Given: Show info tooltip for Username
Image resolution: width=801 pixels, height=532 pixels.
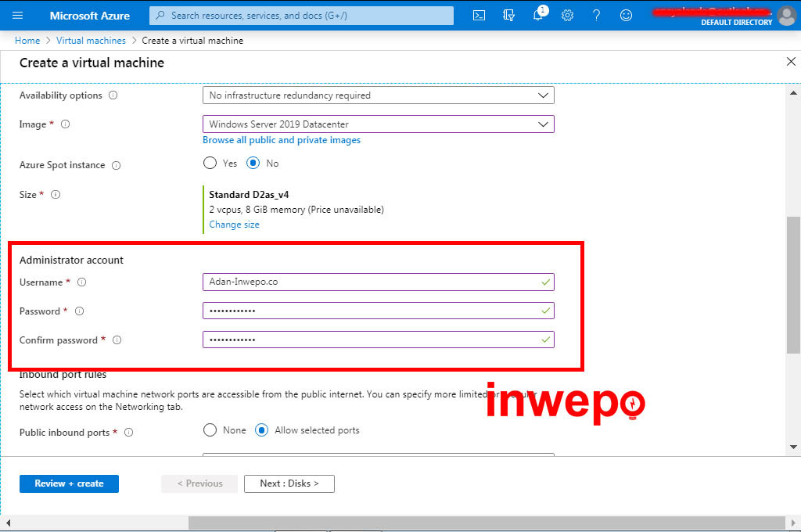Looking at the screenshot, I should pos(81,282).
